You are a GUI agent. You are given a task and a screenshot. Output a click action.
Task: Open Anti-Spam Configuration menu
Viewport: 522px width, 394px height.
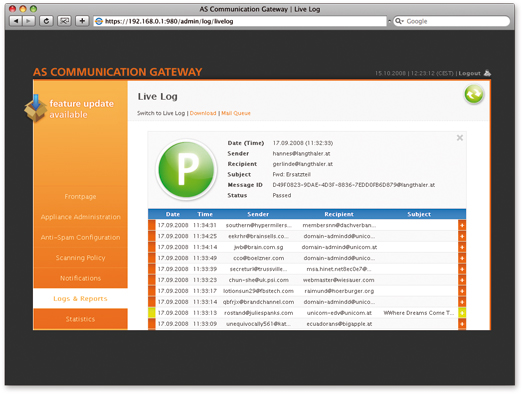80,237
